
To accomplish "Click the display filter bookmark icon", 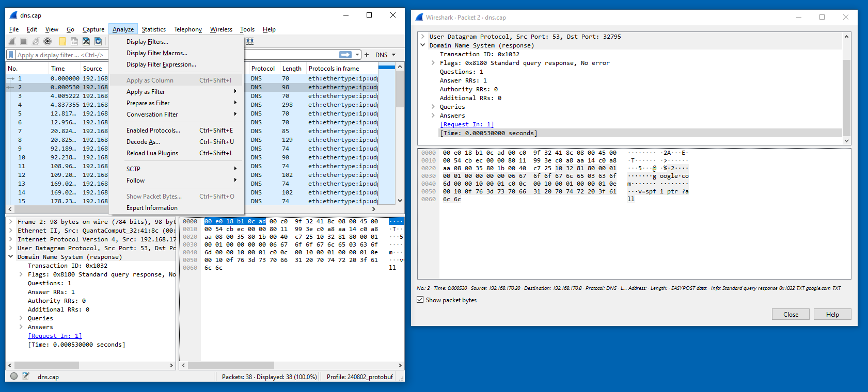I will pyautogui.click(x=11, y=55).
